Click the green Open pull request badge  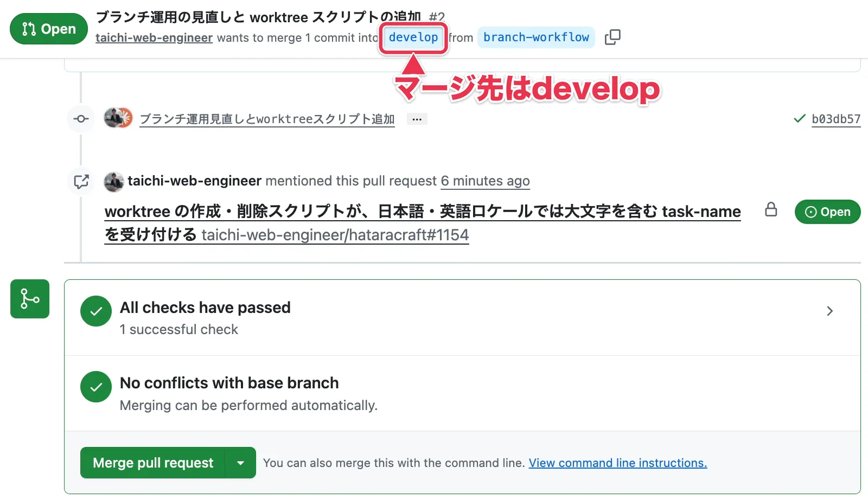pyautogui.click(x=49, y=29)
